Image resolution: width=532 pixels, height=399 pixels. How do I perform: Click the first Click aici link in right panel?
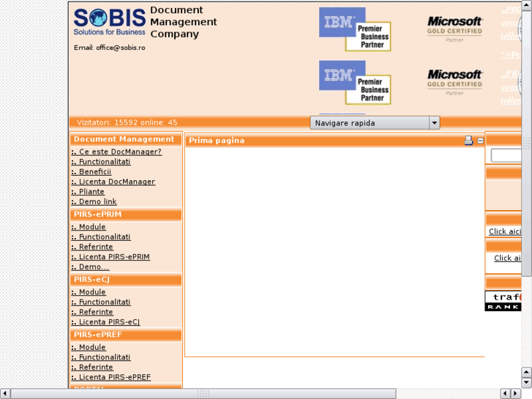[505, 231]
